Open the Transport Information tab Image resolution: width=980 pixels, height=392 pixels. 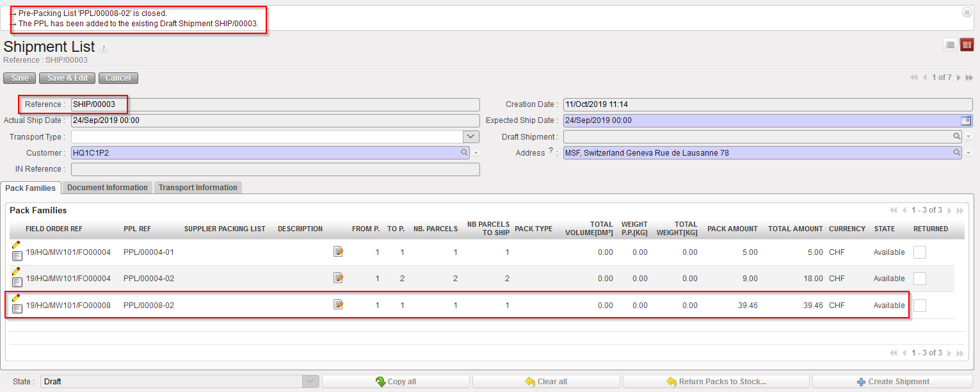coord(198,188)
